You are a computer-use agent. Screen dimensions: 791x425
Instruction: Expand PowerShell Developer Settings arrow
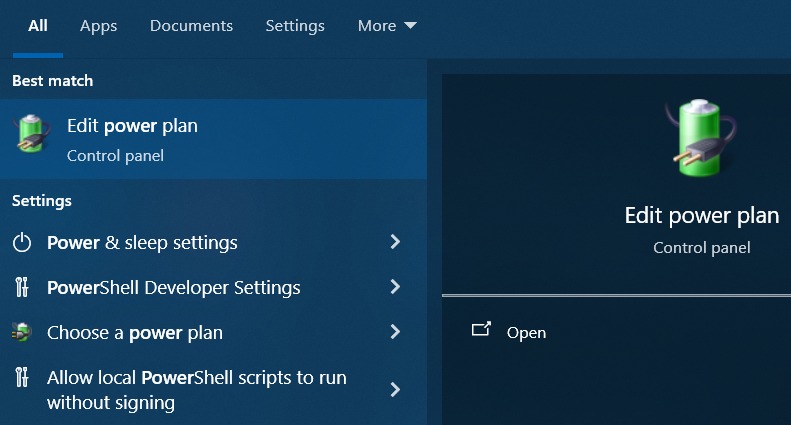(396, 287)
